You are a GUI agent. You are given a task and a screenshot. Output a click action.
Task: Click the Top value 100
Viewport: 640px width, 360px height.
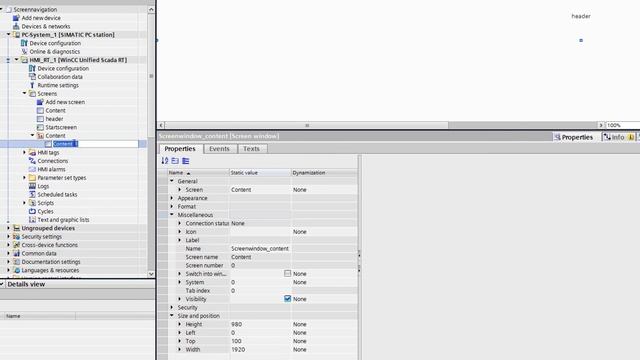[260, 341]
